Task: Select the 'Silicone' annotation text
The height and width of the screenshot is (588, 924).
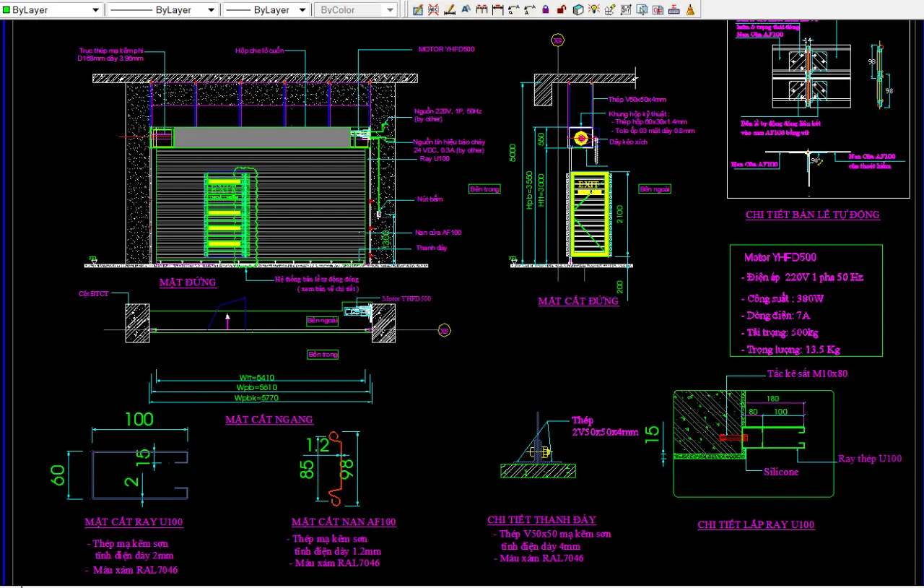Action: [x=781, y=472]
